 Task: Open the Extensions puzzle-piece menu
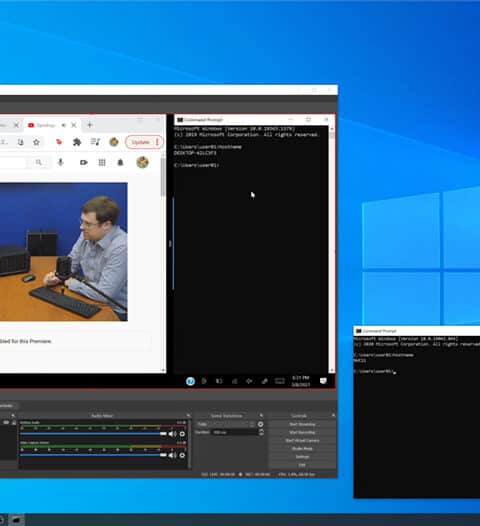point(77,142)
